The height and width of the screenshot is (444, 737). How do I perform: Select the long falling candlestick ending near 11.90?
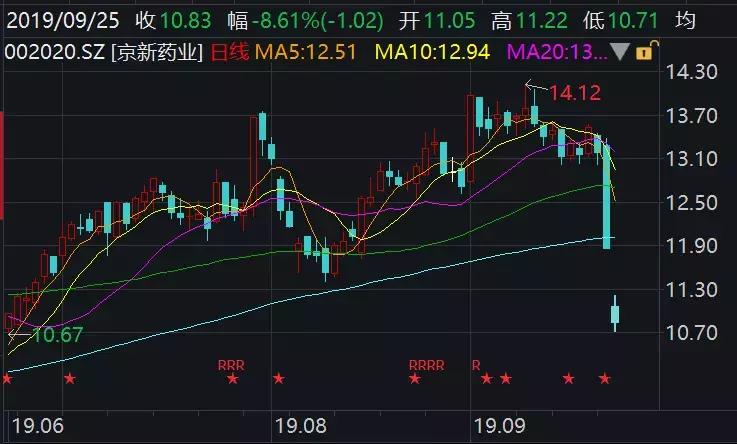(606, 196)
